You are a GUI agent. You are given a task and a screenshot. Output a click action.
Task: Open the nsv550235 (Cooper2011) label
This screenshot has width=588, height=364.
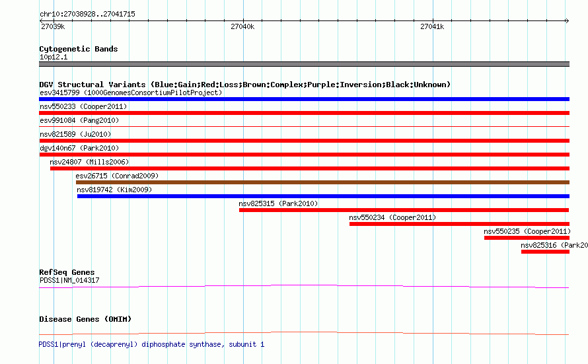click(x=527, y=231)
